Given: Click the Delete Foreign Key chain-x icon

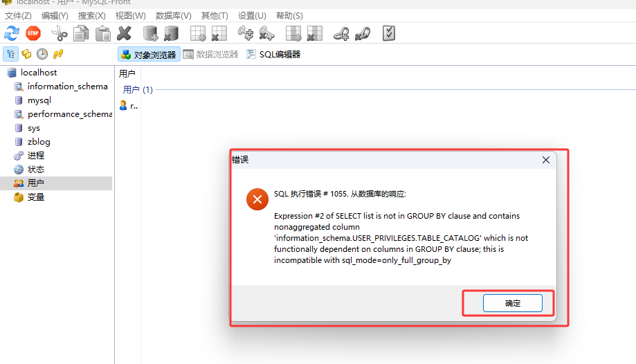Looking at the screenshot, I should coord(363,33).
